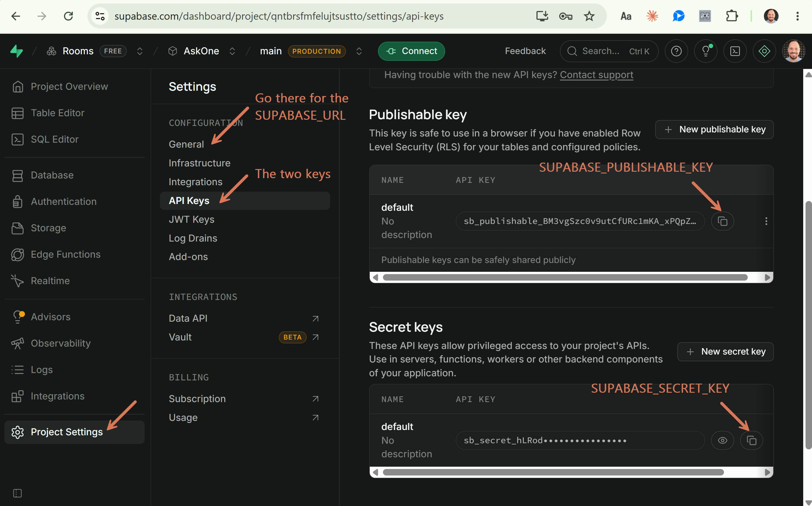
Task: Open Chrome profile avatar
Action: 771,16
